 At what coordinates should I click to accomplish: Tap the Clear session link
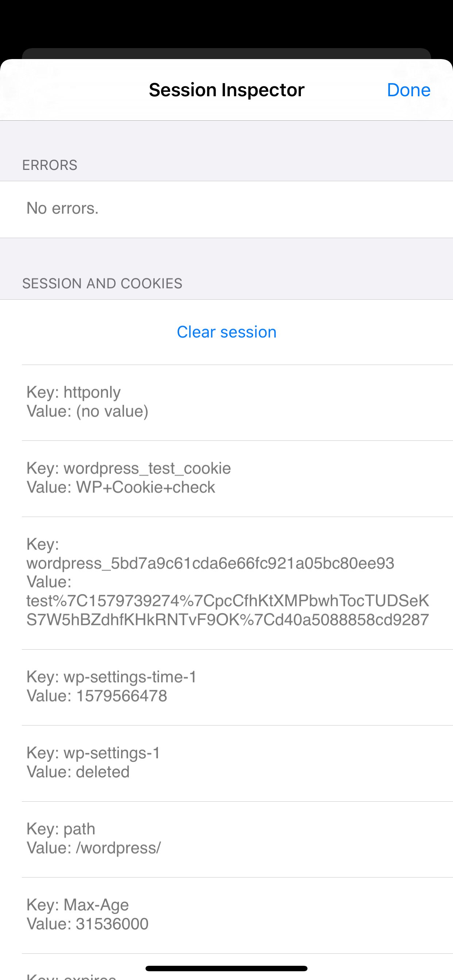226,332
